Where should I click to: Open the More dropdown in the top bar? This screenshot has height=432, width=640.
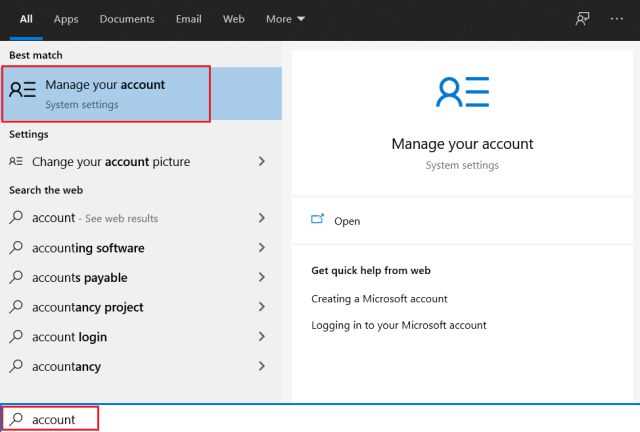coord(285,19)
